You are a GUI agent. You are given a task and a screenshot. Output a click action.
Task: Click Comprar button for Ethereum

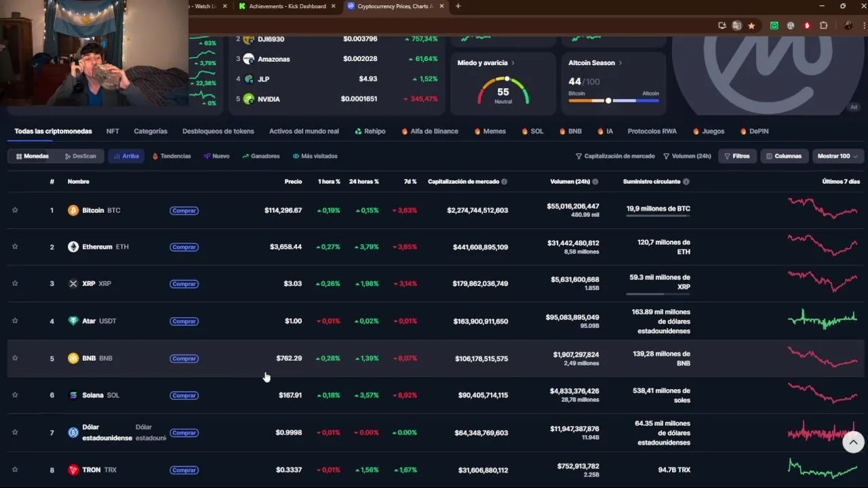(184, 247)
